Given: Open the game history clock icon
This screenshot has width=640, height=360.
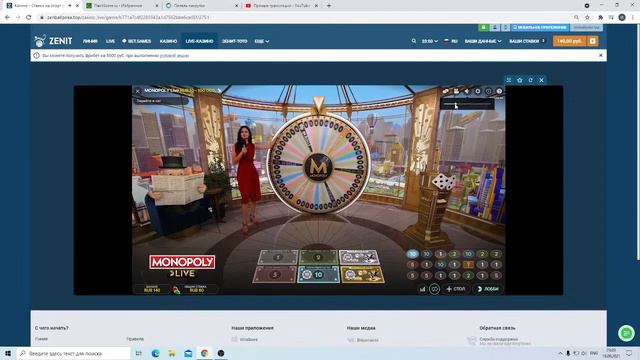Looking at the screenshot, I should [489, 91].
